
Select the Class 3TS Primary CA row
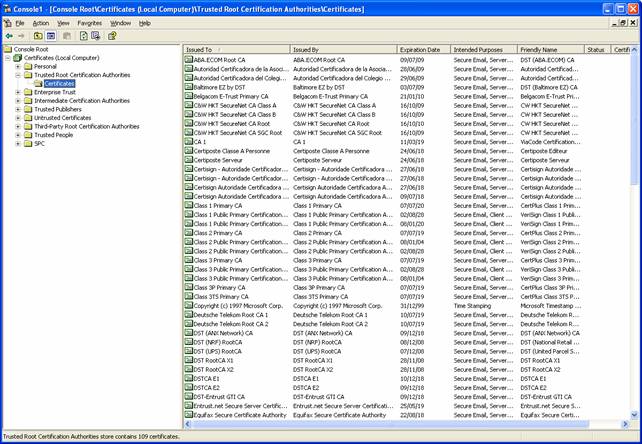(x=407, y=297)
